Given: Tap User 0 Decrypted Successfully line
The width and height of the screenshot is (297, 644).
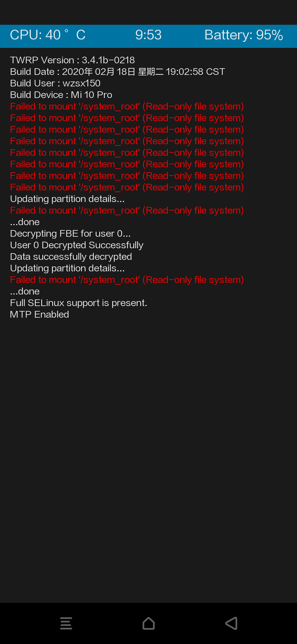Looking at the screenshot, I should coord(77,245).
